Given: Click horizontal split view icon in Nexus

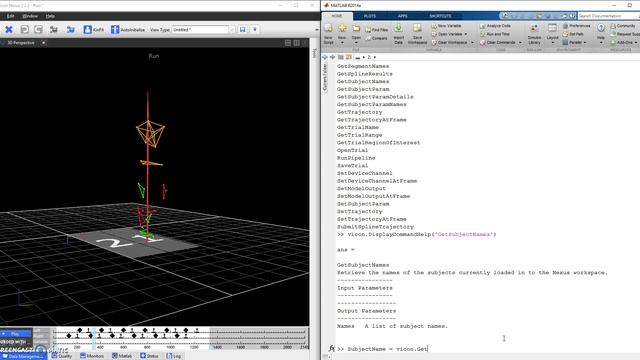Looking at the screenshot, I should (x=288, y=43).
